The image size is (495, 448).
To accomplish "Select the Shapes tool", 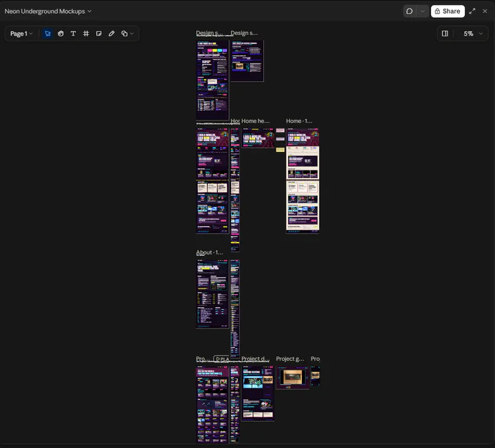I will point(124,34).
